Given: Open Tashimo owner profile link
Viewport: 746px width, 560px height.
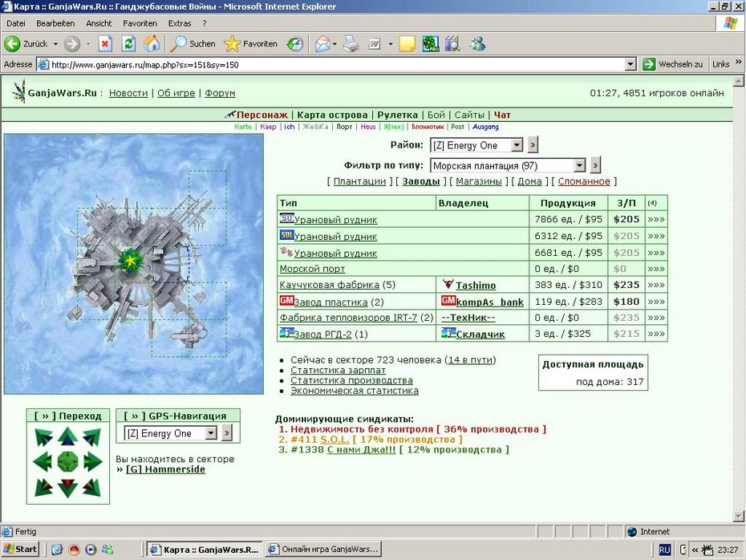Looking at the screenshot, I should 476,286.
